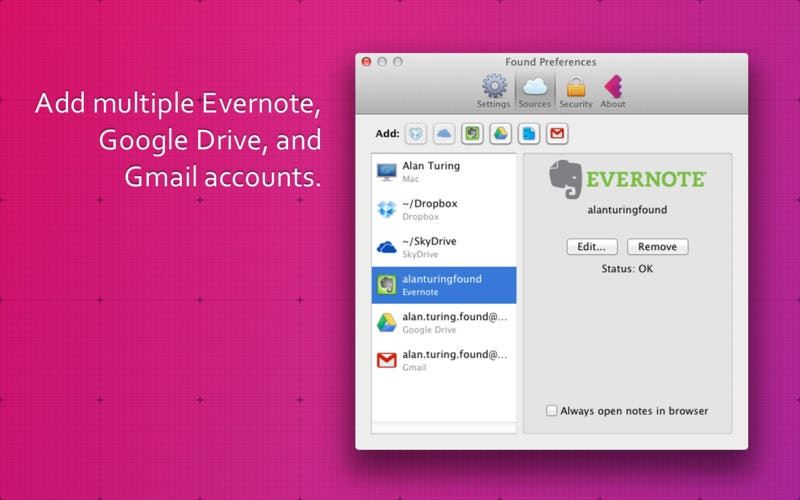The height and width of the screenshot is (500, 800).
Task: Add a SkyDrive cloud source
Action: pos(444,134)
